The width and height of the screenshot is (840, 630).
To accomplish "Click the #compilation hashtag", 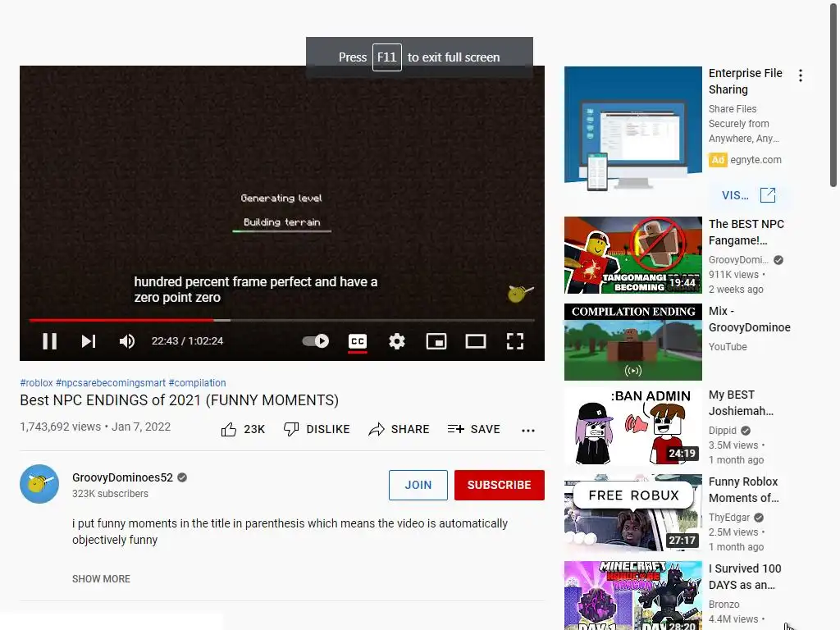I will click(197, 383).
